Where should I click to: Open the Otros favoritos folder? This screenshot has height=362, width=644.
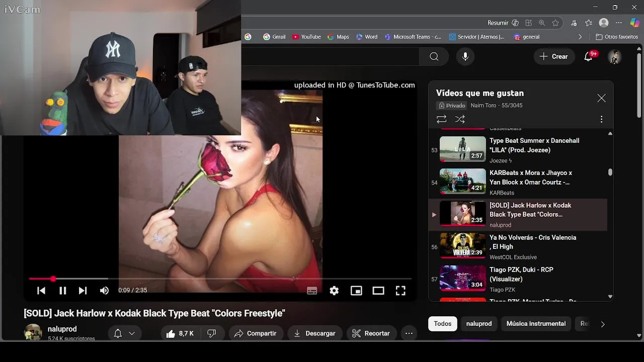pyautogui.click(x=617, y=37)
